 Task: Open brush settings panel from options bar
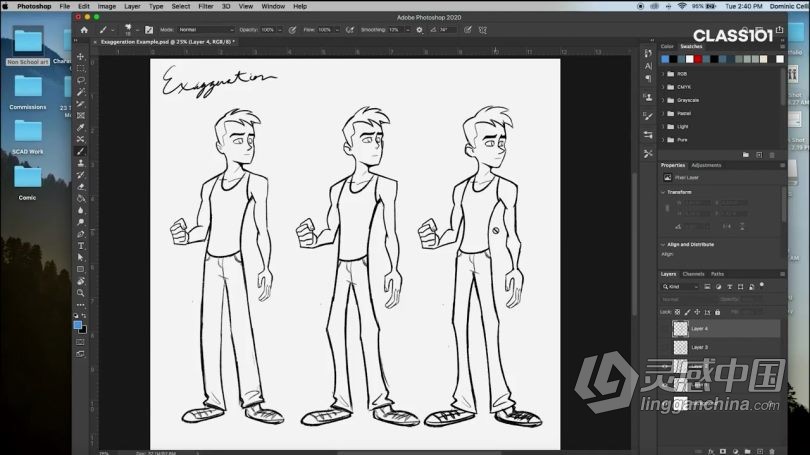pyautogui.click(x=149, y=30)
